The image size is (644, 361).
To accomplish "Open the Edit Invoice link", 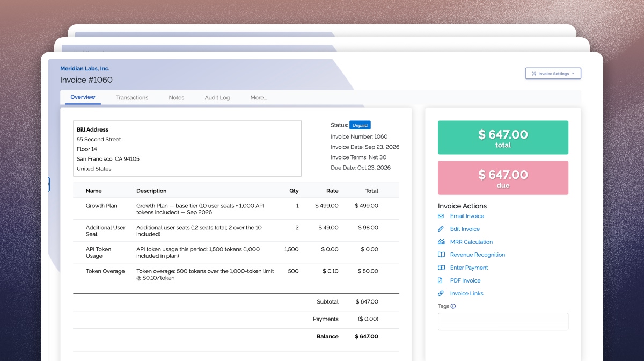I will pyautogui.click(x=465, y=229).
